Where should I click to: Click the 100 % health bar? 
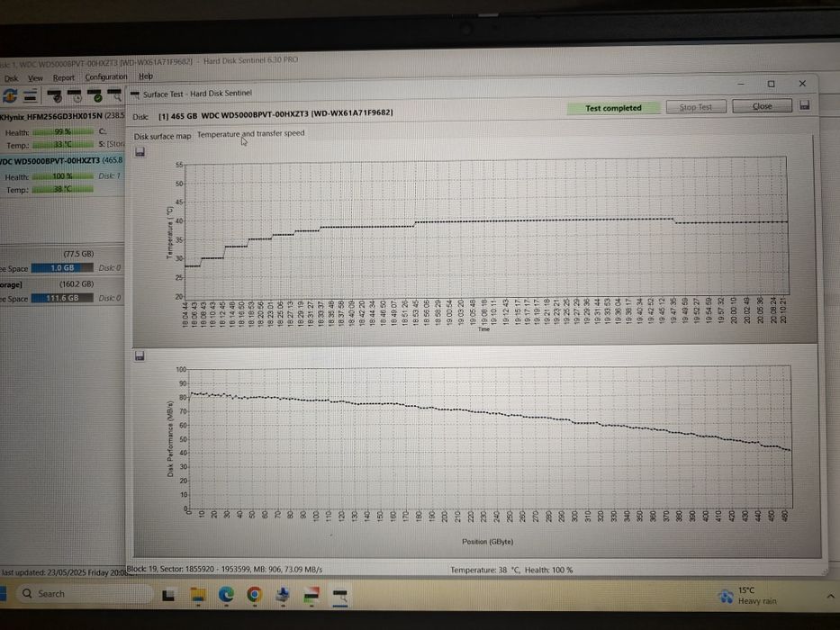pos(63,176)
